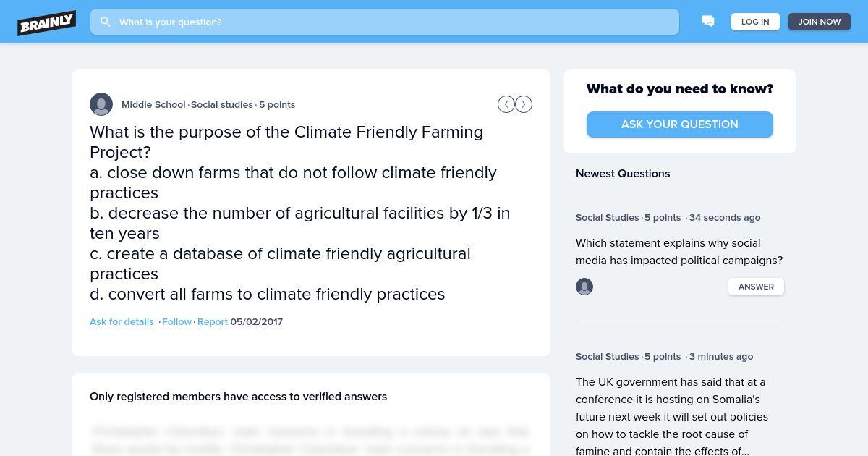Focus the 'What is your question?' search field
Image resolution: width=868 pixels, height=456 pixels.
click(x=385, y=22)
